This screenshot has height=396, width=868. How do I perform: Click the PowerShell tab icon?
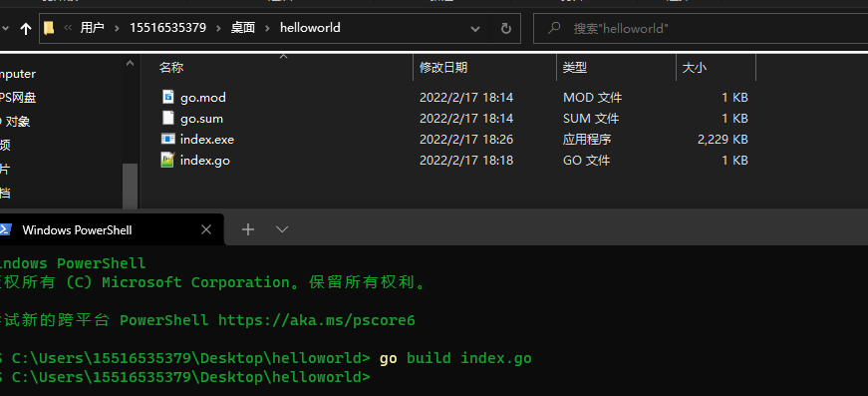click(5, 229)
